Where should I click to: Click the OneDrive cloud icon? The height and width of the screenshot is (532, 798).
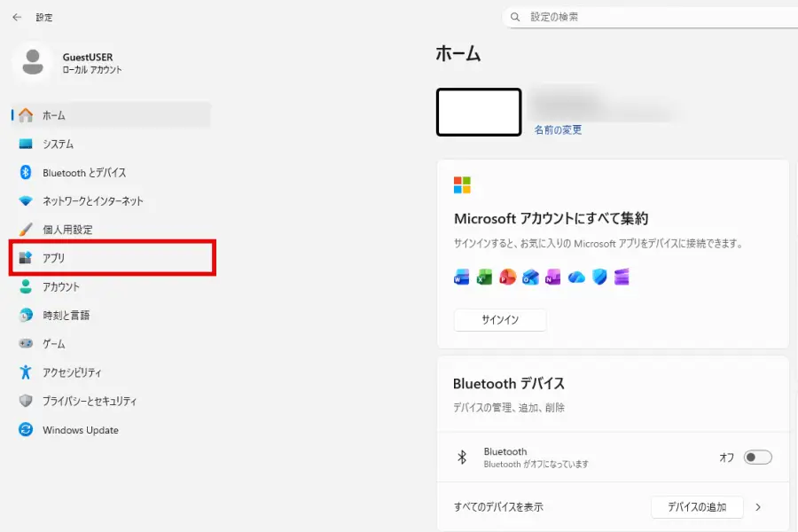(576, 278)
